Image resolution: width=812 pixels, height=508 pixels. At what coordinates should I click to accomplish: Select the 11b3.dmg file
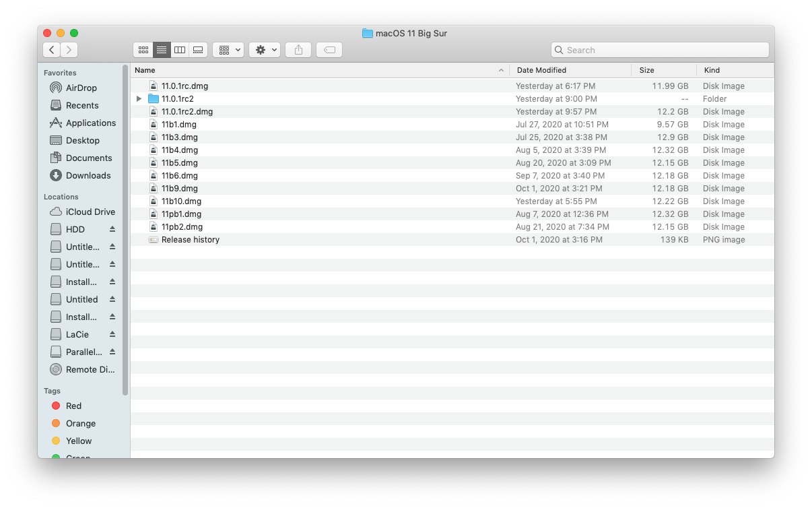(x=452, y=137)
